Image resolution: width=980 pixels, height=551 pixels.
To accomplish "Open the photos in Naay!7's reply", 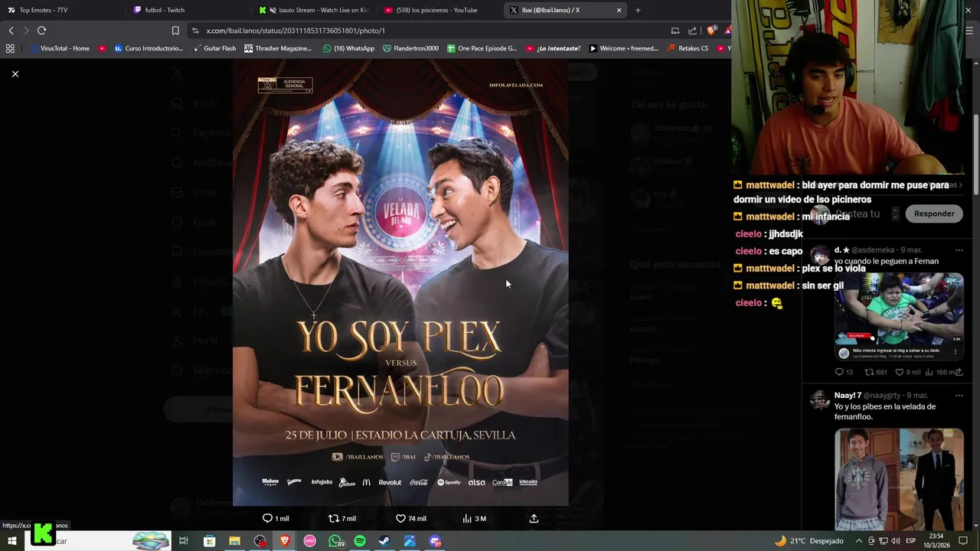I will 899,478.
